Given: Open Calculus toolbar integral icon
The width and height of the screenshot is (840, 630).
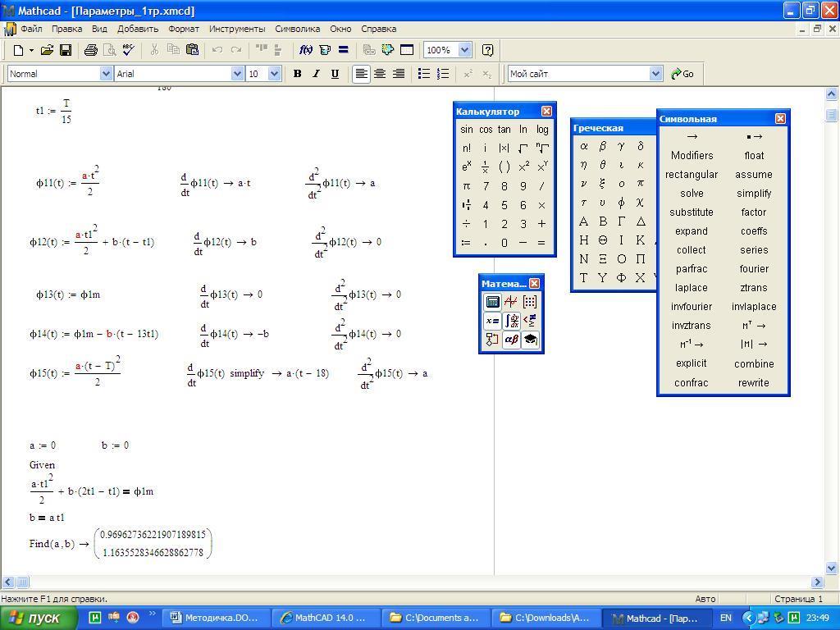Looking at the screenshot, I should pyautogui.click(x=511, y=321).
